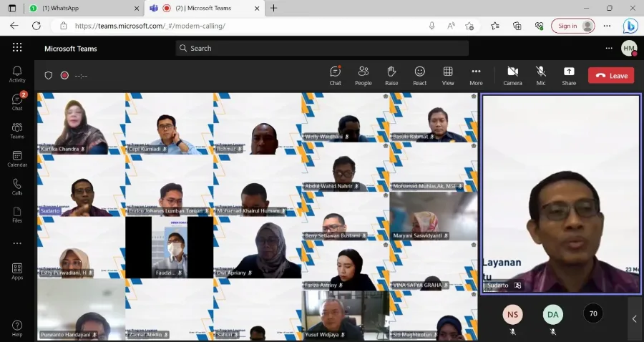Add this page to favorites
This screenshot has width=644, height=342.
[469, 26]
